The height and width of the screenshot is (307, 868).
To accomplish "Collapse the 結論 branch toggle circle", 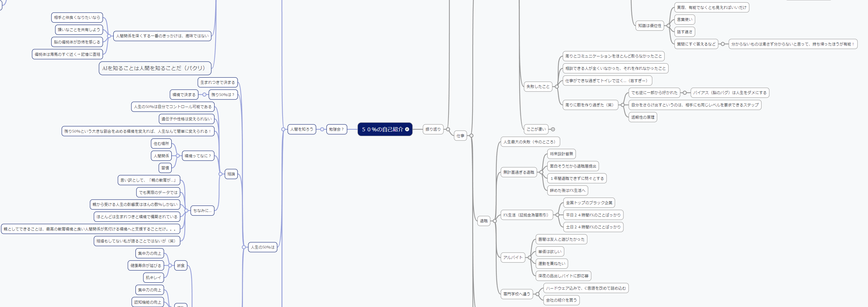I will coord(220,174).
